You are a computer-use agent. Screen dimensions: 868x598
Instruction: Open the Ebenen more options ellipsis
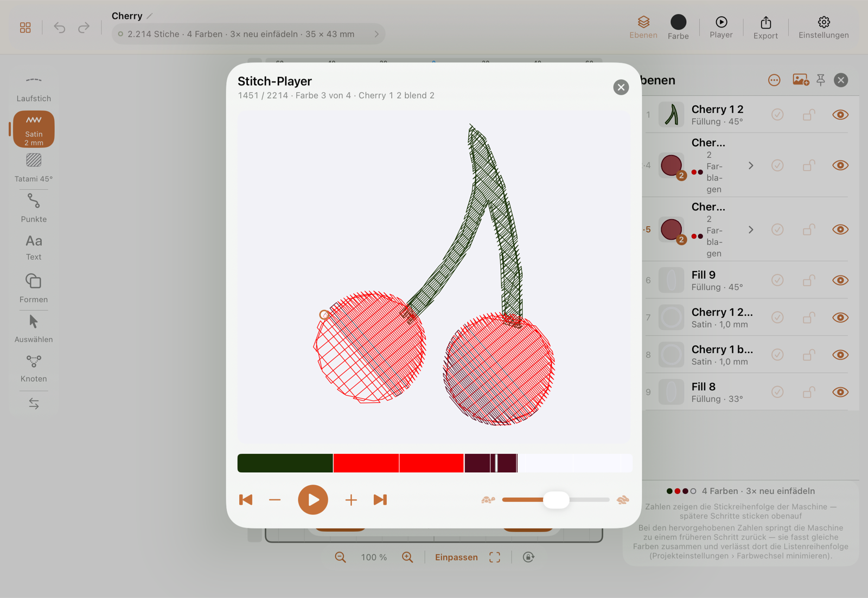pyautogui.click(x=774, y=80)
